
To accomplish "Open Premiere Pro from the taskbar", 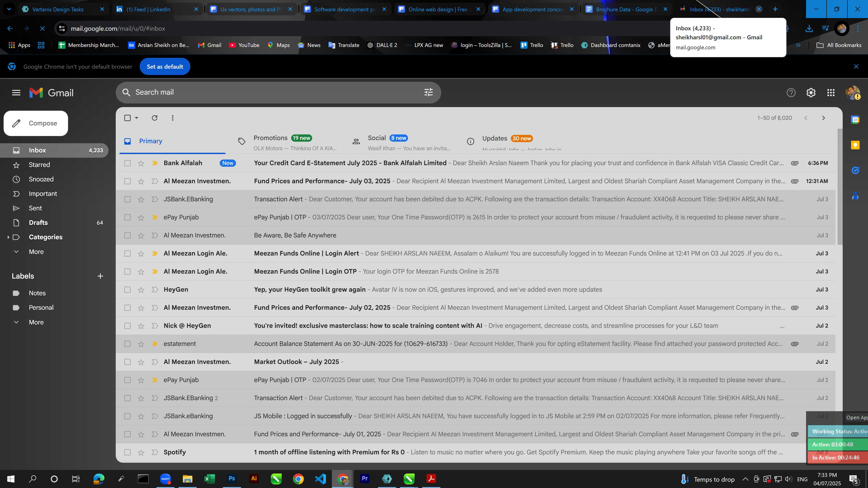I will point(365,479).
